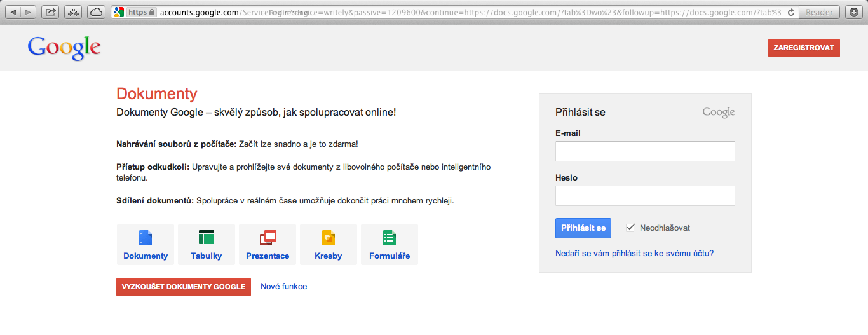Click the https lock indicator
The image size is (868, 335).
coord(141,12)
